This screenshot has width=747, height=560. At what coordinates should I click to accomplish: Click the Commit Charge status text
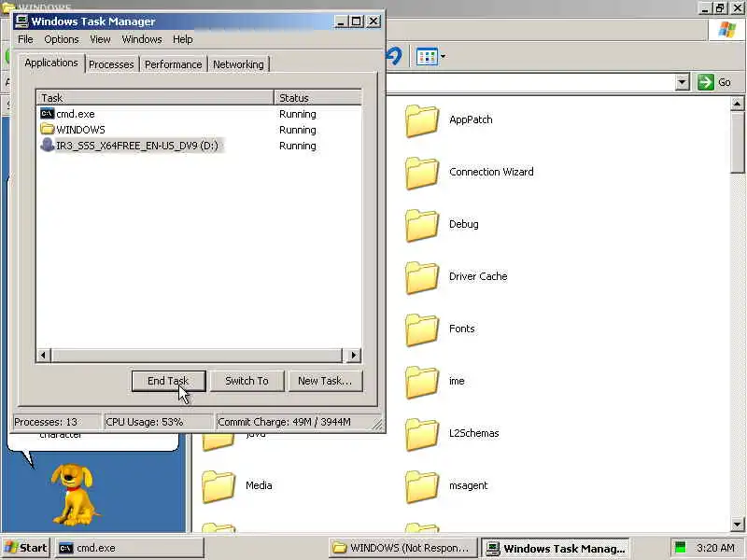point(284,422)
